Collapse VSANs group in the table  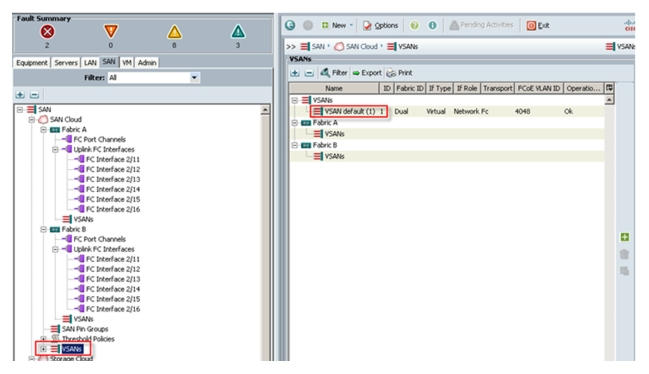click(x=294, y=100)
